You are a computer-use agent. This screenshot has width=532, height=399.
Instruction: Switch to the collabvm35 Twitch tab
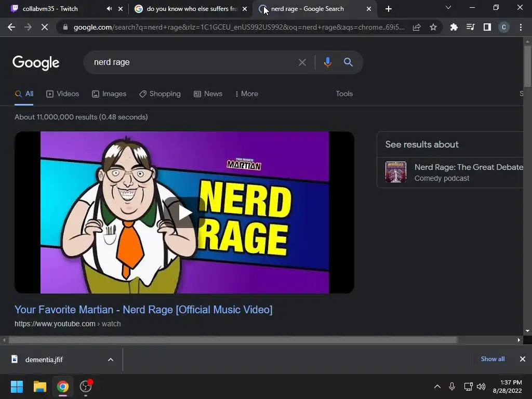pos(50,9)
